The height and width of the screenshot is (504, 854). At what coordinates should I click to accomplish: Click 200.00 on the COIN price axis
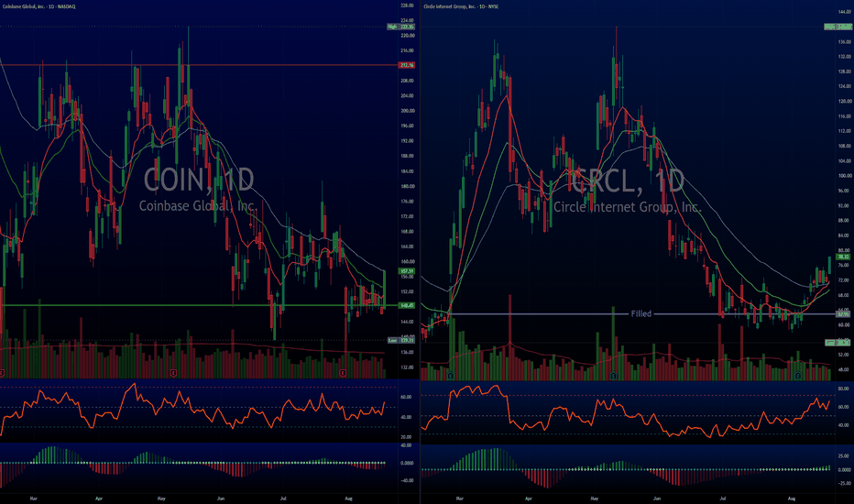(x=408, y=111)
